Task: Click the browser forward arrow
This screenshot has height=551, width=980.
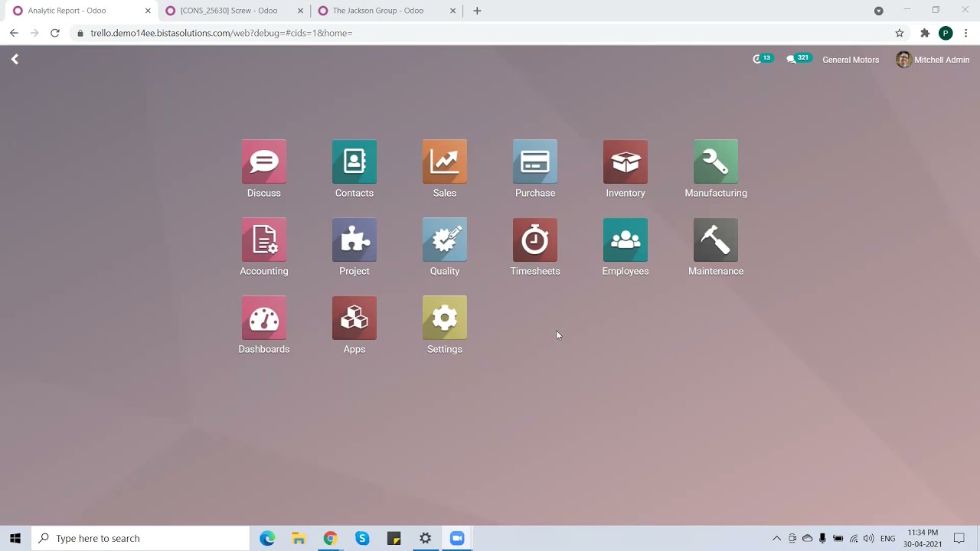Action: tap(34, 33)
